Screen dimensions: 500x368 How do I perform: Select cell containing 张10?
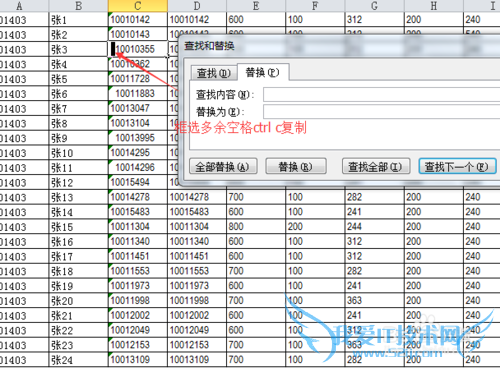(78, 153)
